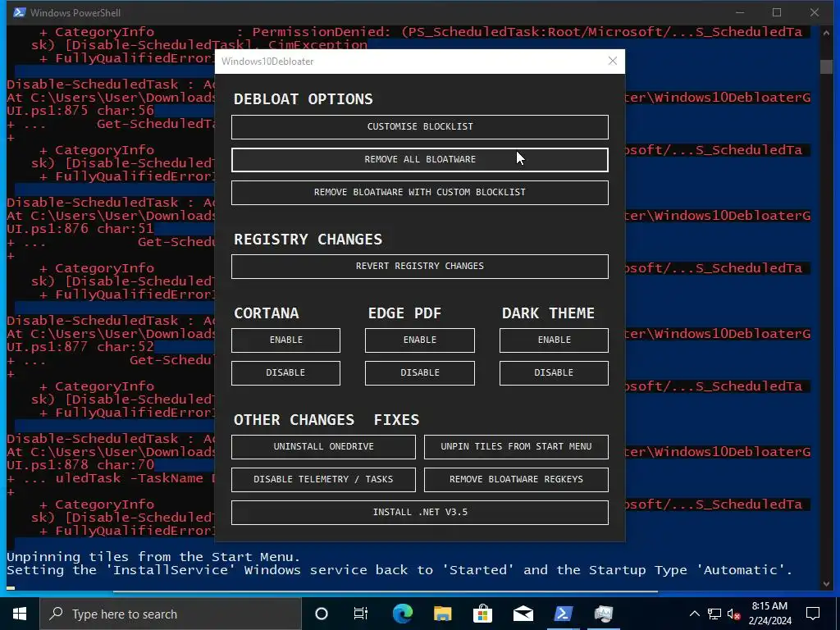Open Task View on taskbar
Viewport: 840px width, 630px height.
[361, 614]
